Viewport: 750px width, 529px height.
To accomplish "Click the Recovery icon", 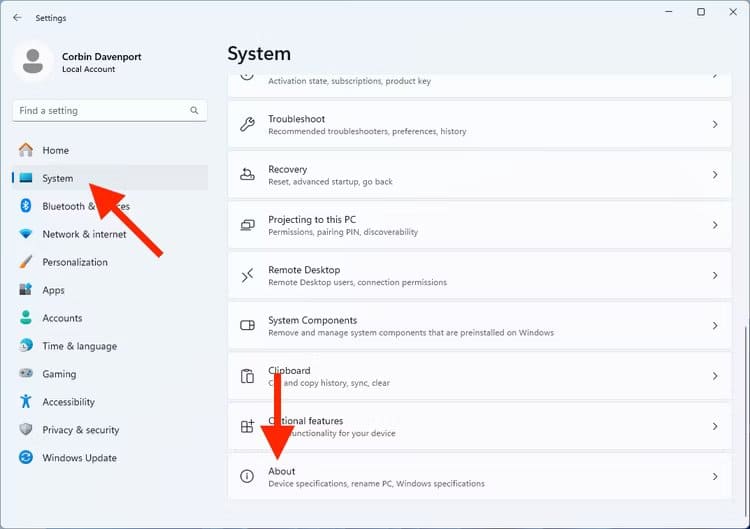I will coord(247,175).
